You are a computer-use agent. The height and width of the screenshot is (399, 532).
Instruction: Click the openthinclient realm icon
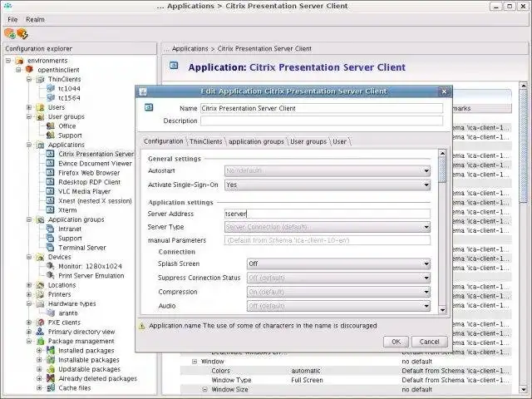pyautogui.click(x=30, y=70)
